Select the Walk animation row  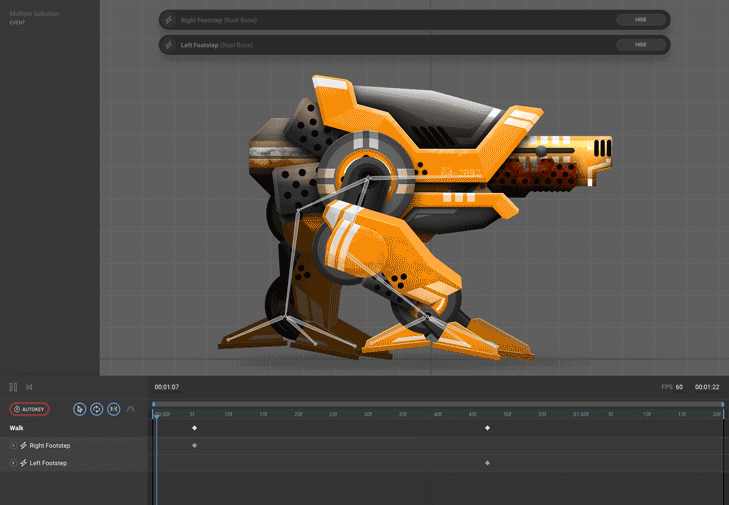(x=17, y=428)
